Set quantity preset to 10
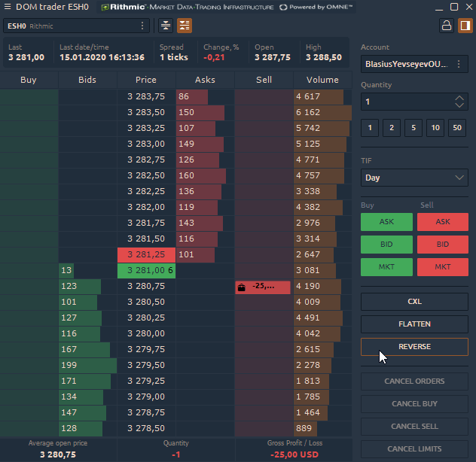Screen dimensions: 476x462 coord(435,128)
